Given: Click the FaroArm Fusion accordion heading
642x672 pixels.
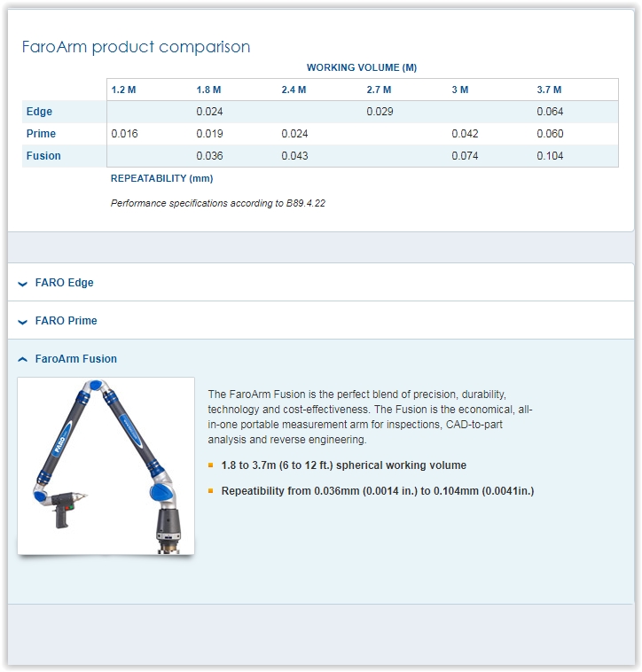Looking at the screenshot, I should coord(76,359).
